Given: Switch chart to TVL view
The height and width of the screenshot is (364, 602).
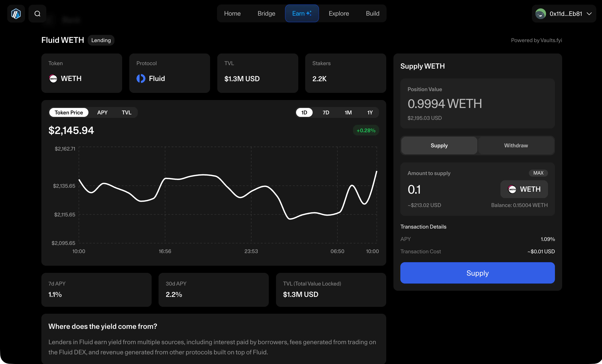Looking at the screenshot, I should click(126, 112).
